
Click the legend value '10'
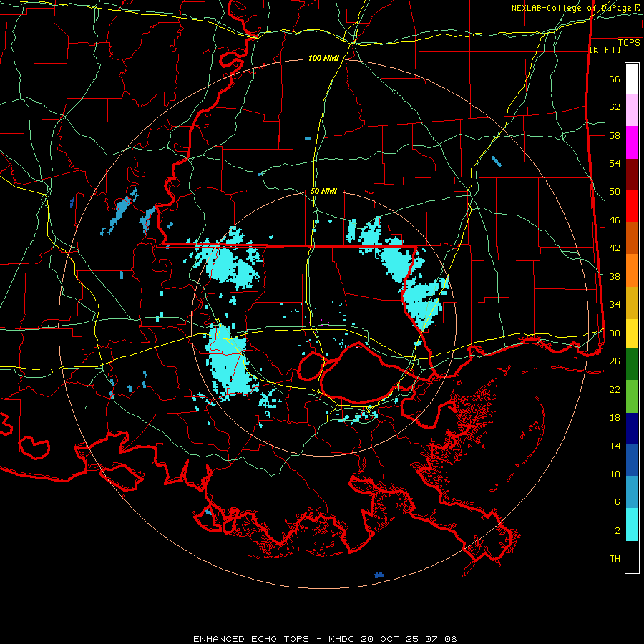[615, 474]
